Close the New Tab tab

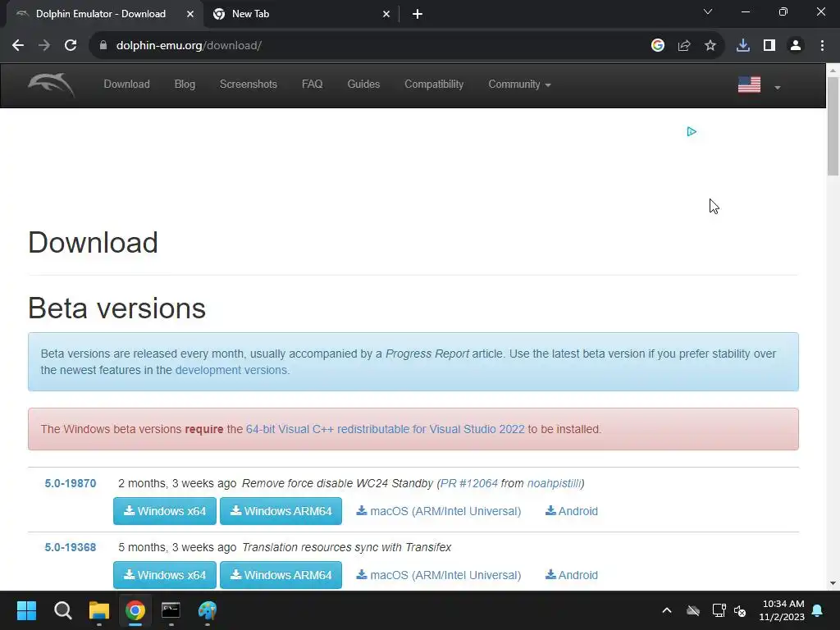[x=386, y=14]
